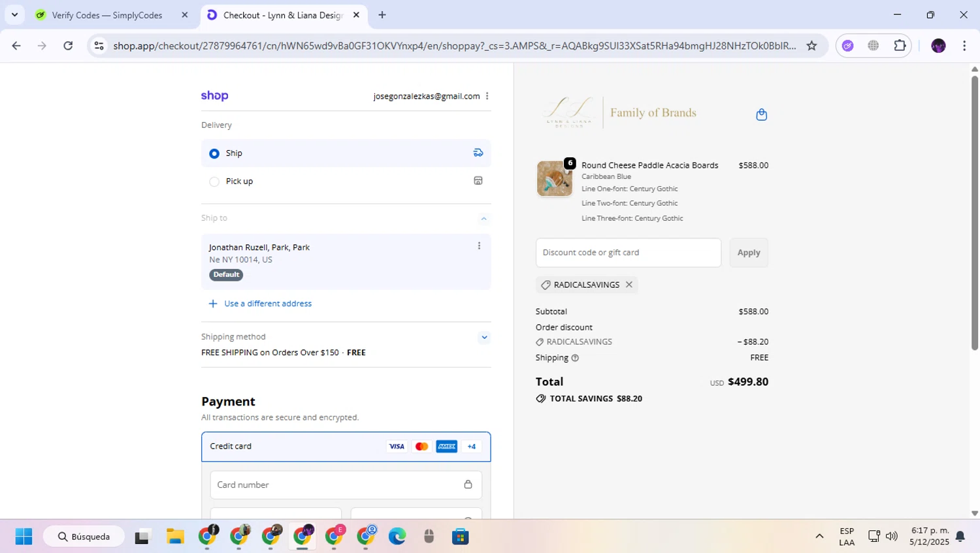Click the Discount code or gift card field
The width and height of the screenshot is (980, 553).
[629, 253]
